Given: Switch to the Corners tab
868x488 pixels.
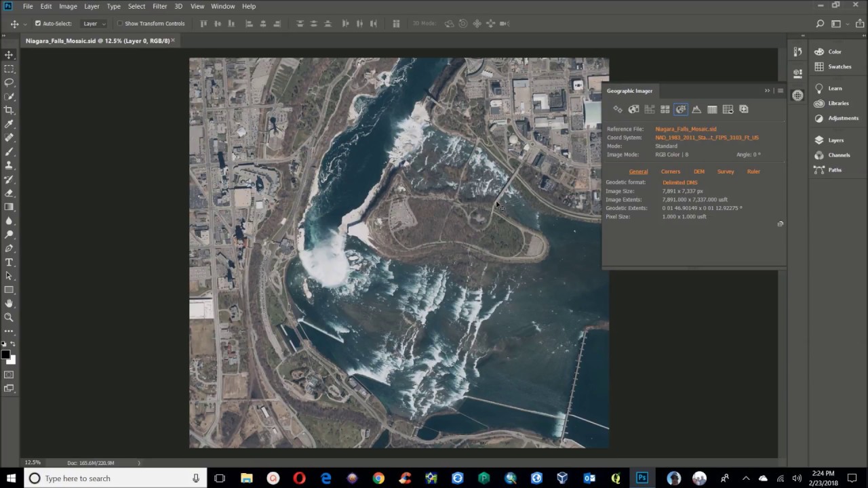Looking at the screenshot, I should pyautogui.click(x=670, y=171).
